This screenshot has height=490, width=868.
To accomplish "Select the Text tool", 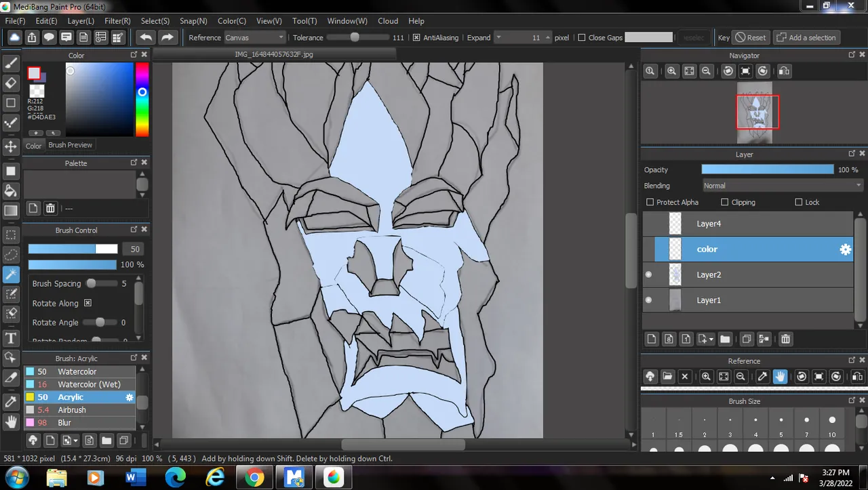I will (11, 338).
